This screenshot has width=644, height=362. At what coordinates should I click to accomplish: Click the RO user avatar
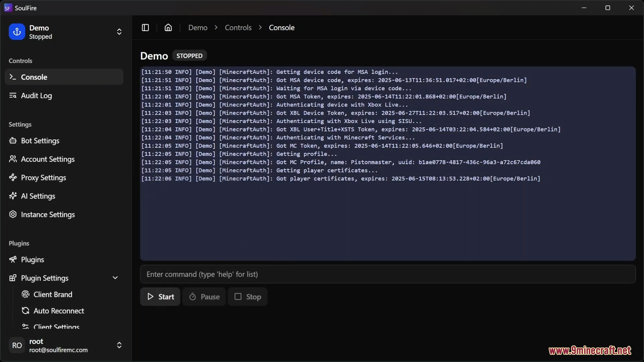17,345
